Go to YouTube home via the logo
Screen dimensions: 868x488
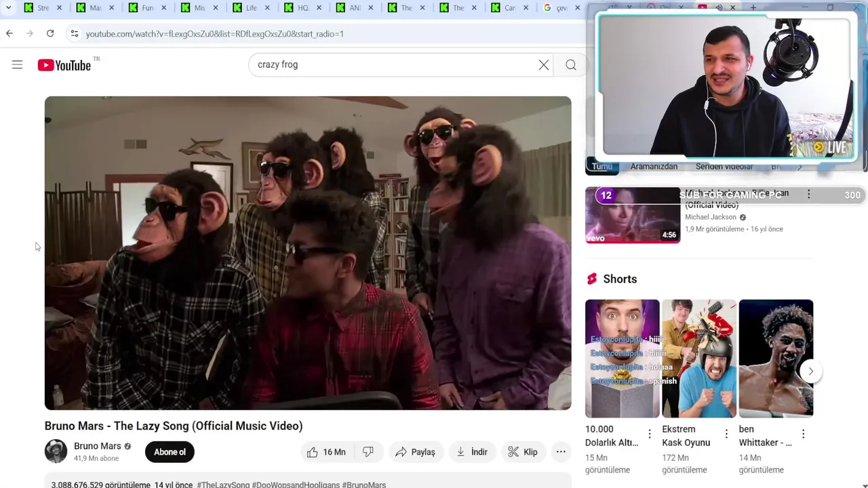pyautogui.click(x=64, y=65)
